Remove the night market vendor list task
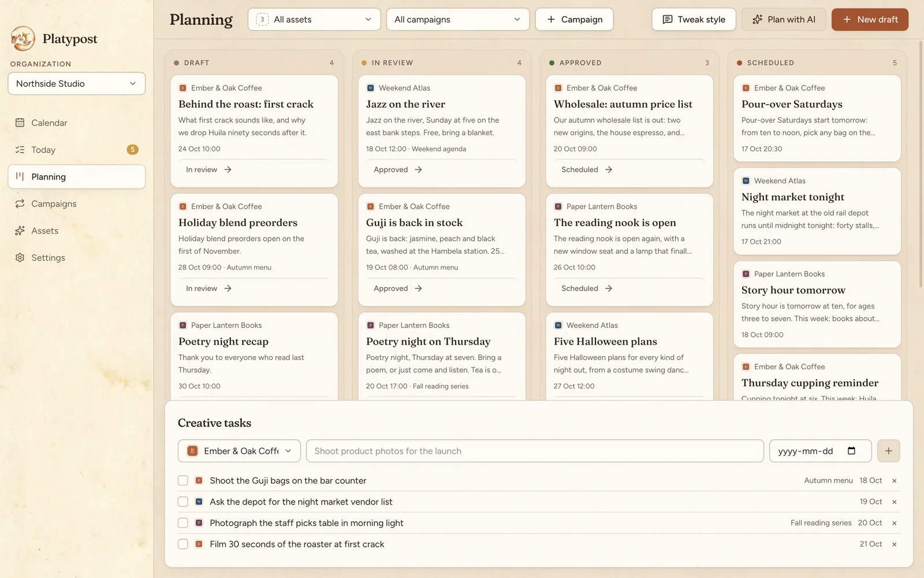This screenshot has width=924, height=578. tap(894, 502)
